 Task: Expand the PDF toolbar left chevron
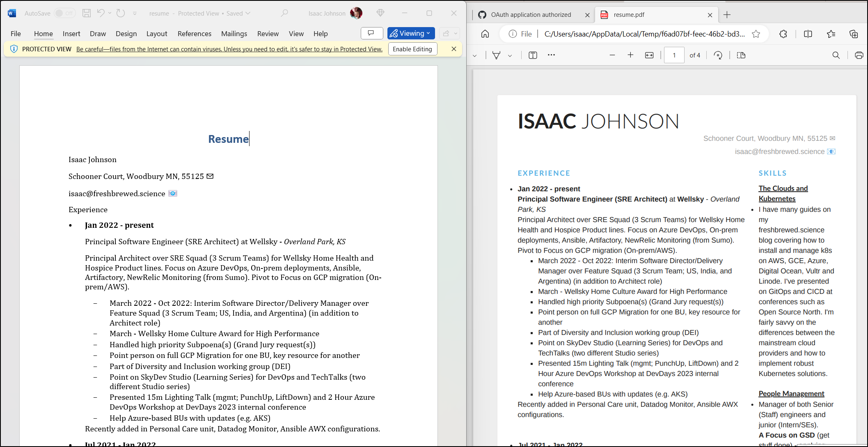(475, 55)
